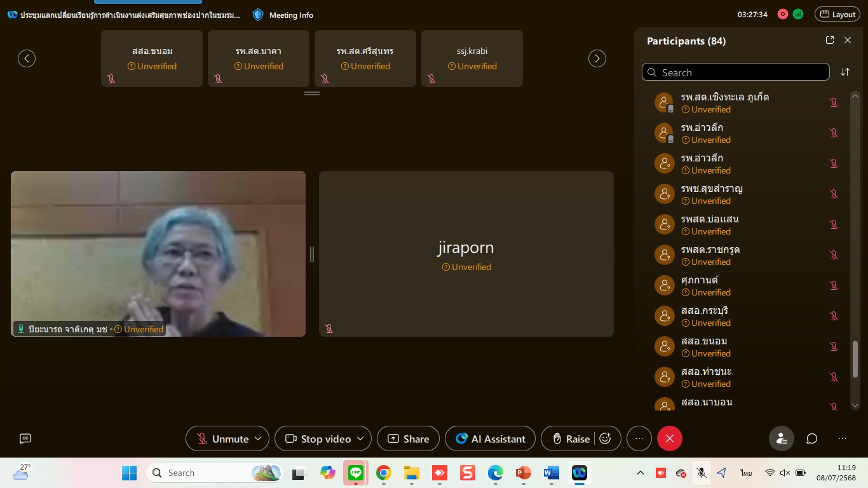
Task: Sort the participants list
Action: click(x=844, y=72)
